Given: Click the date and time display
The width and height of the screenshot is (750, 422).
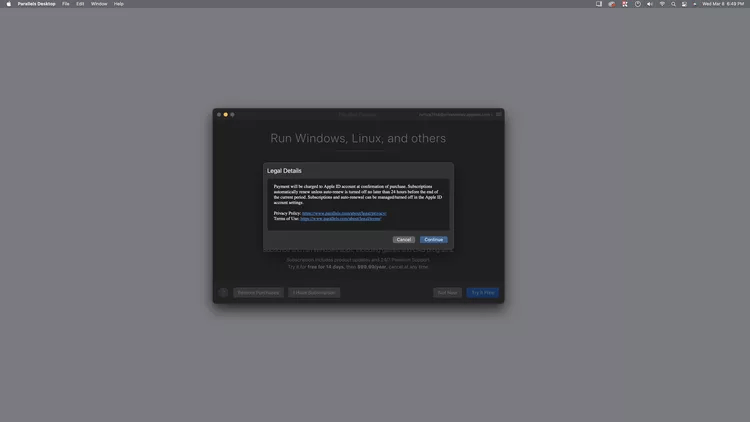Looking at the screenshot, I should tap(723, 4).
